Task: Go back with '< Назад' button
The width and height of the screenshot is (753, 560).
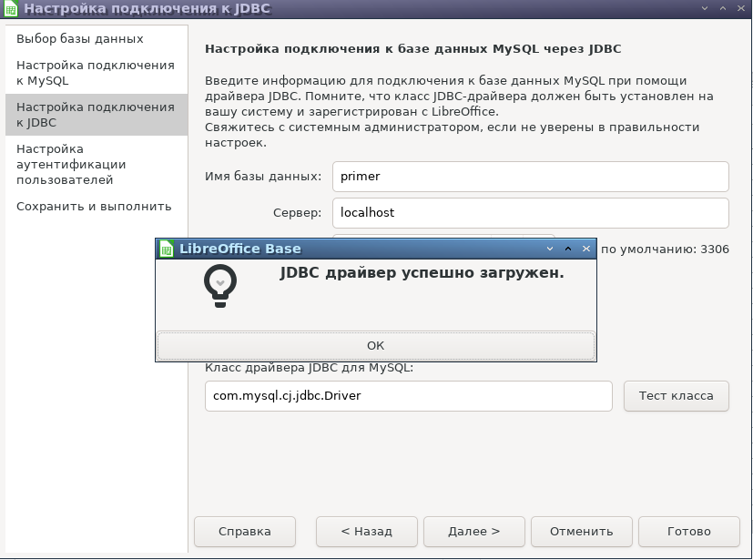Action: (367, 532)
